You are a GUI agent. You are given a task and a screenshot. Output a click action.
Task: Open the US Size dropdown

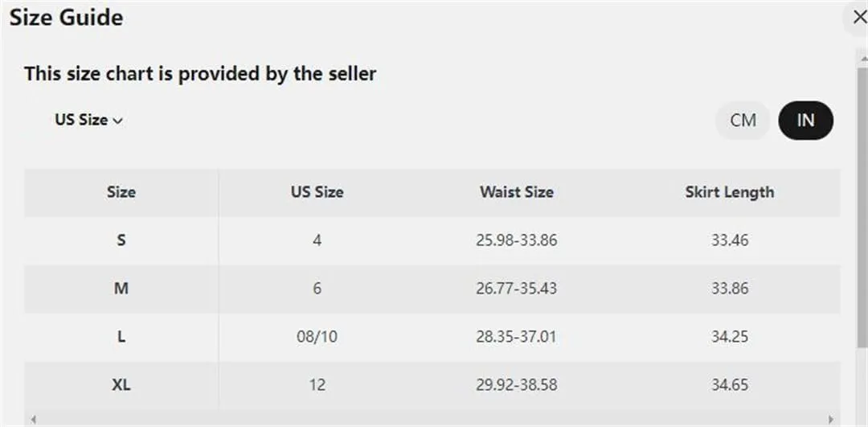[88, 120]
